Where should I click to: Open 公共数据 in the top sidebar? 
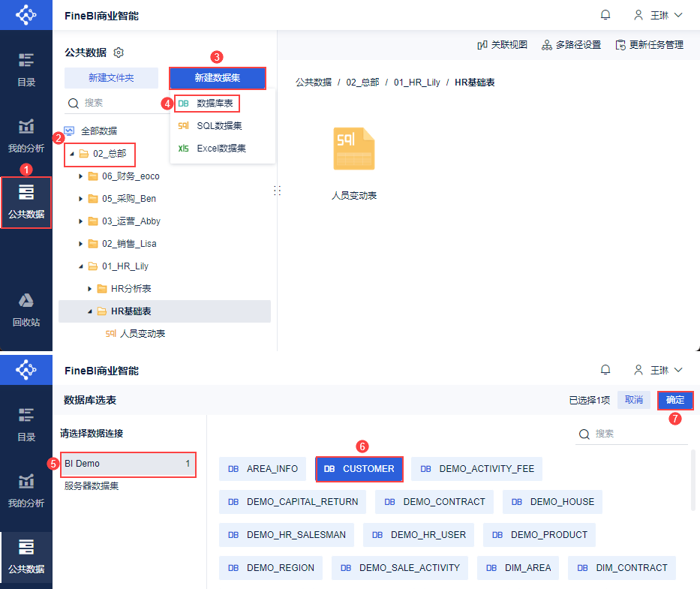click(26, 203)
